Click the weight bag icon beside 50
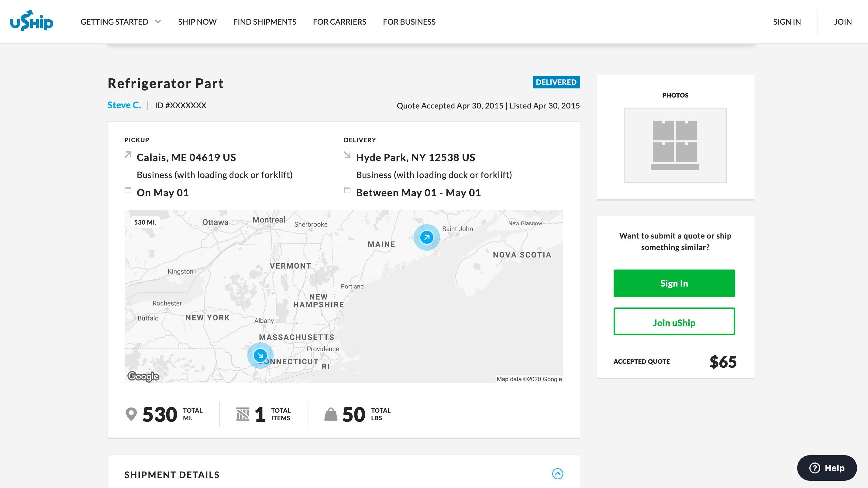This screenshot has width=868, height=488. point(331,414)
